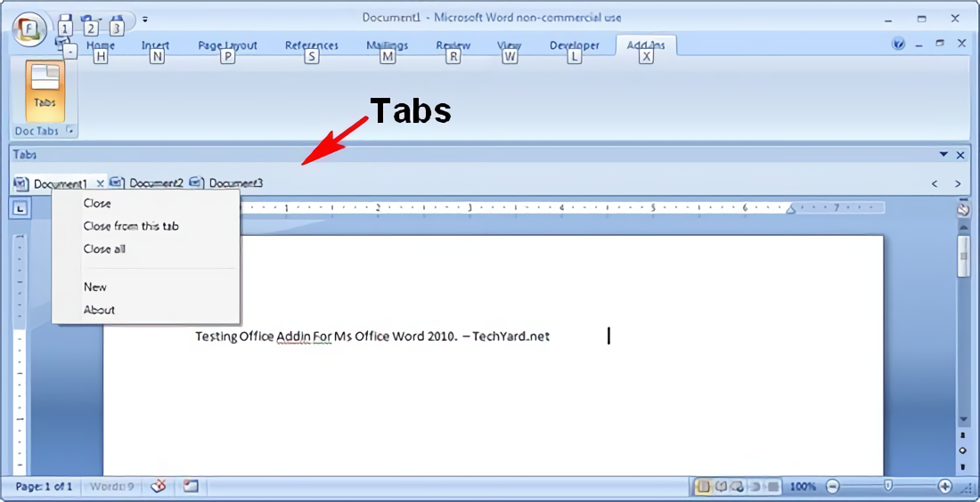Click the word AddIn in the document
The image size is (980, 502).
(x=292, y=336)
